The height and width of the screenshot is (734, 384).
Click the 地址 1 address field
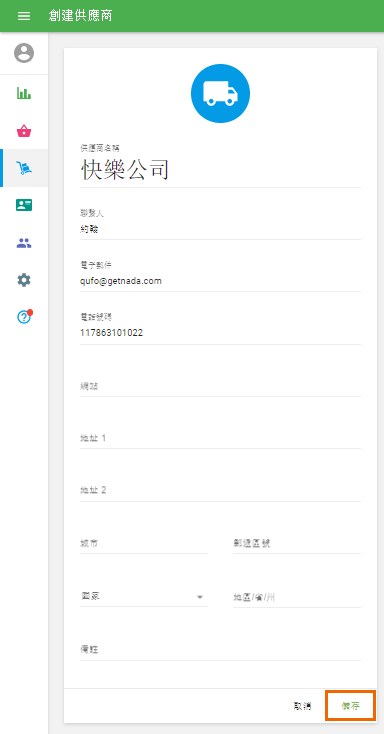coord(221,439)
